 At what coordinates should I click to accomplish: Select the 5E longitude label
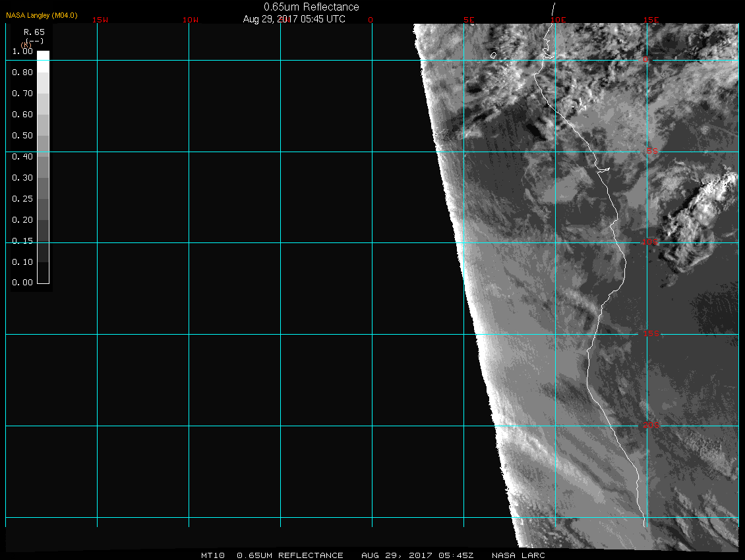click(x=469, y=20)
